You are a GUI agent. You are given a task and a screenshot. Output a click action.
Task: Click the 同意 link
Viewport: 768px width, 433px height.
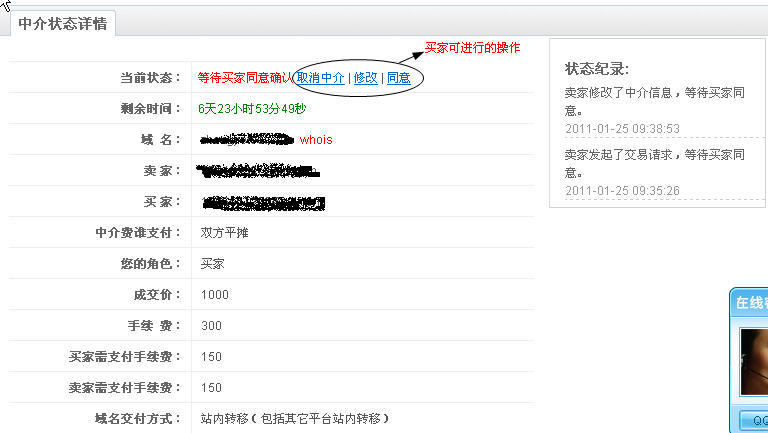[399, 78]
